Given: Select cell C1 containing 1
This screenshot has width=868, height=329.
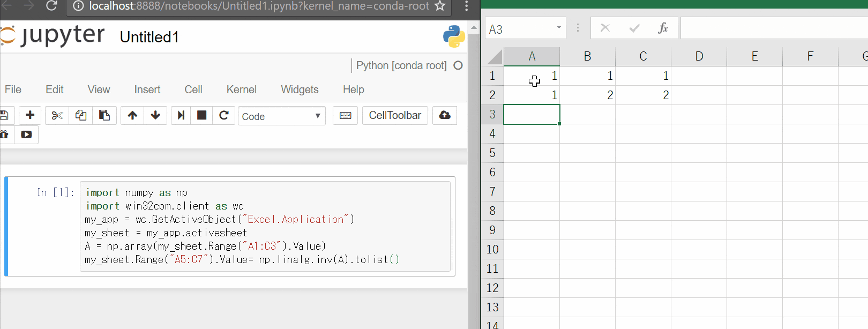Looking at the screenshot, I should click(643, 76).
